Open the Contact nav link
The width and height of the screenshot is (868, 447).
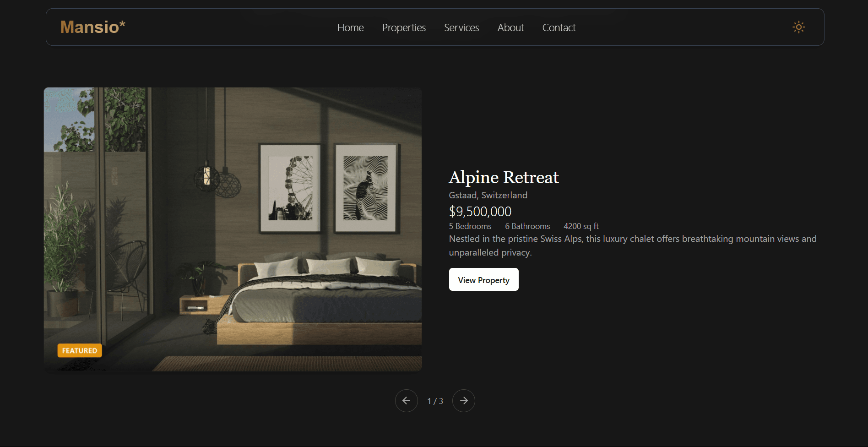[x=559, y=27]
